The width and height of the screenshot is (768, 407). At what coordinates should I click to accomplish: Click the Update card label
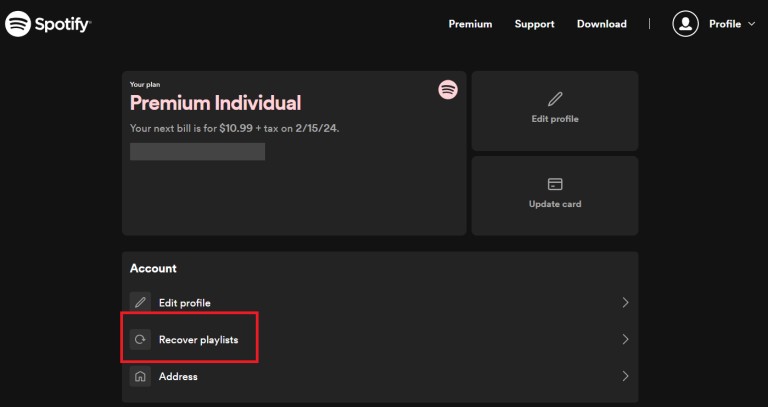coord(555,204)
